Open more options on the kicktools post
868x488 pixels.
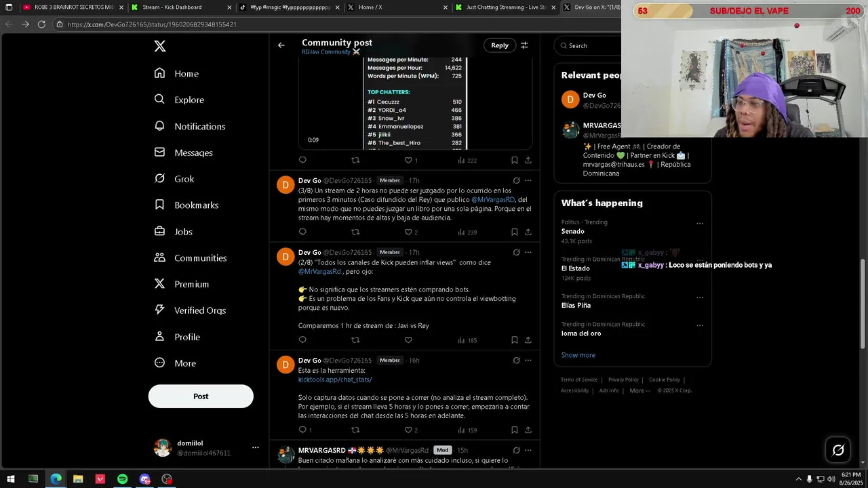point(528,361)
